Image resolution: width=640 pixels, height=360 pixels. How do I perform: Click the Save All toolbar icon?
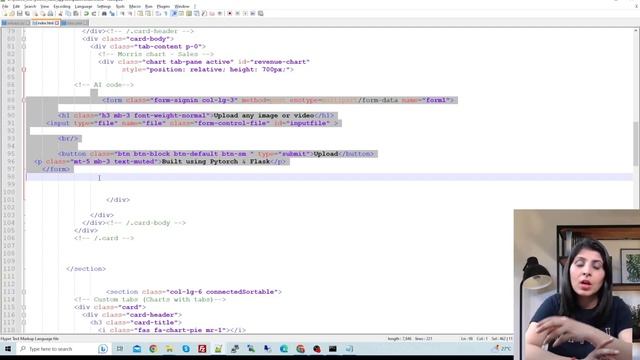[x=27, y=13]
